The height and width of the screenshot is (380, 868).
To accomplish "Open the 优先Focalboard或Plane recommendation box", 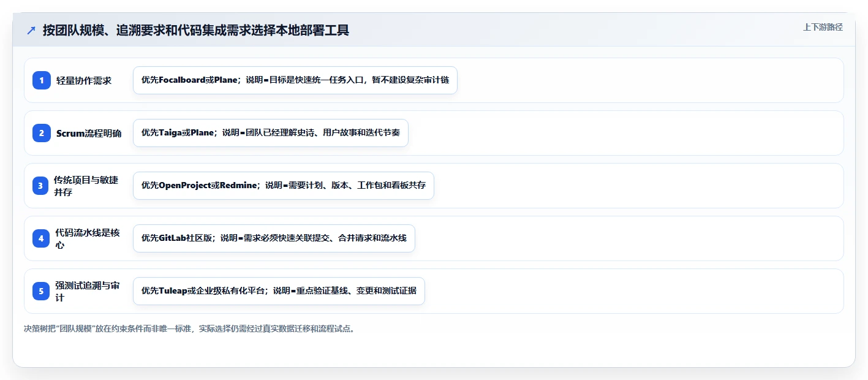I will 295,80.
